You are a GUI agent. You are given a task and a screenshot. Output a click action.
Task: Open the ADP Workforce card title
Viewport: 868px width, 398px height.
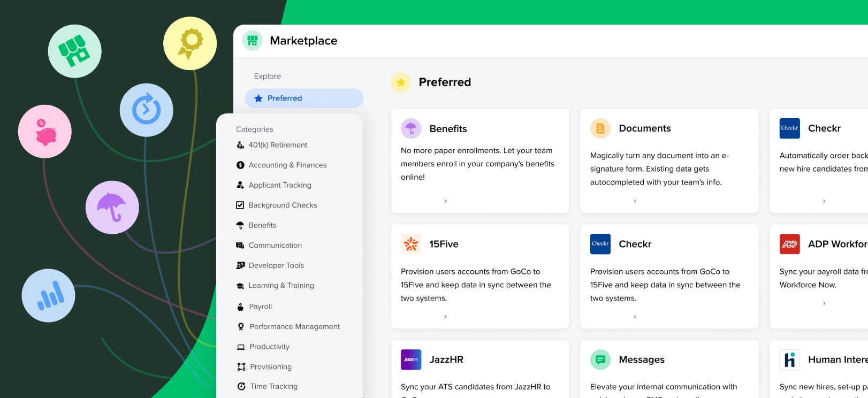[x=838, y=244]
